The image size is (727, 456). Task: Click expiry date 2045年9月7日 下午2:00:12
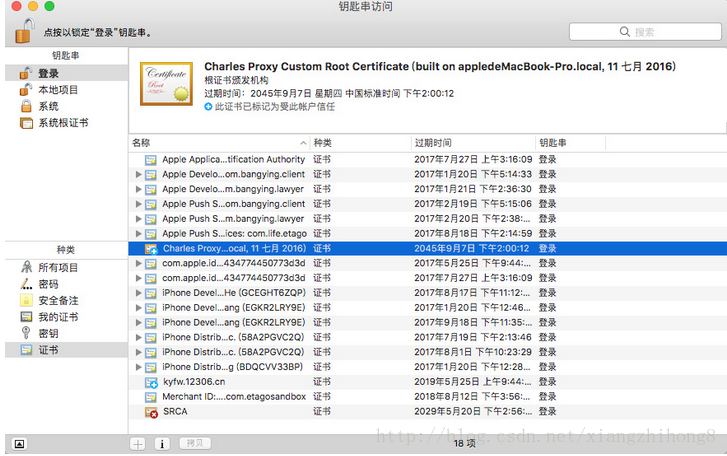(472, 248)
